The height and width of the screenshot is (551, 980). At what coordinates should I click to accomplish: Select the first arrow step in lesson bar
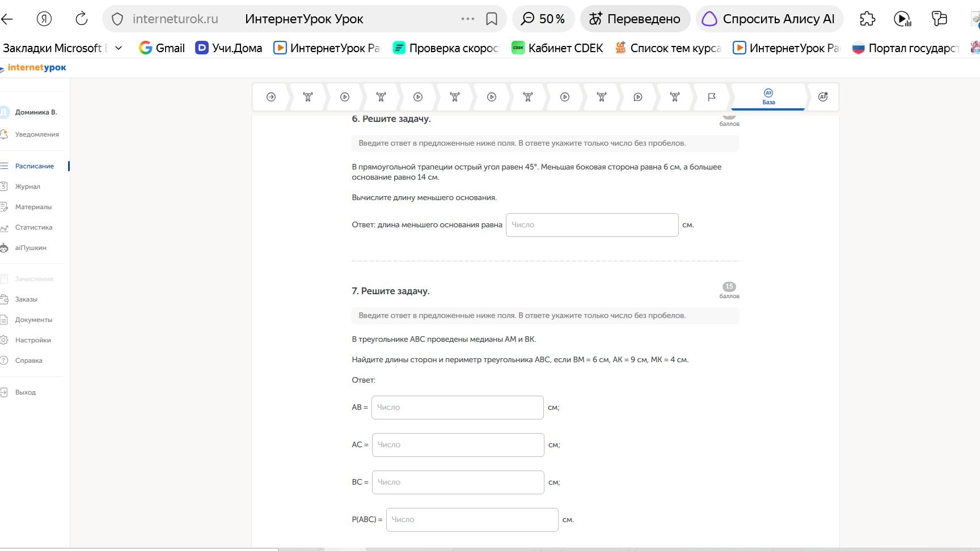click(271, 97)
